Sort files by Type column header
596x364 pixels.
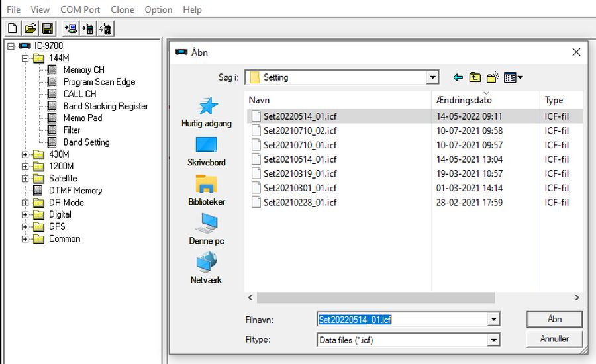pos(562,100)
